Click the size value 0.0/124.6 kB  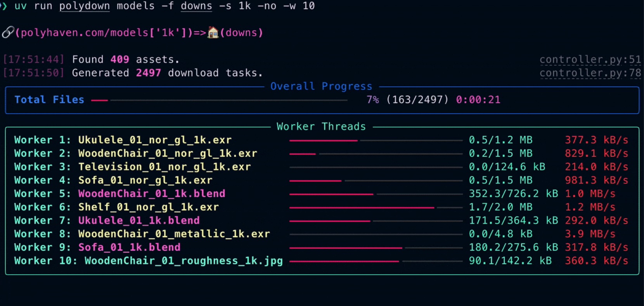[507, 167]
